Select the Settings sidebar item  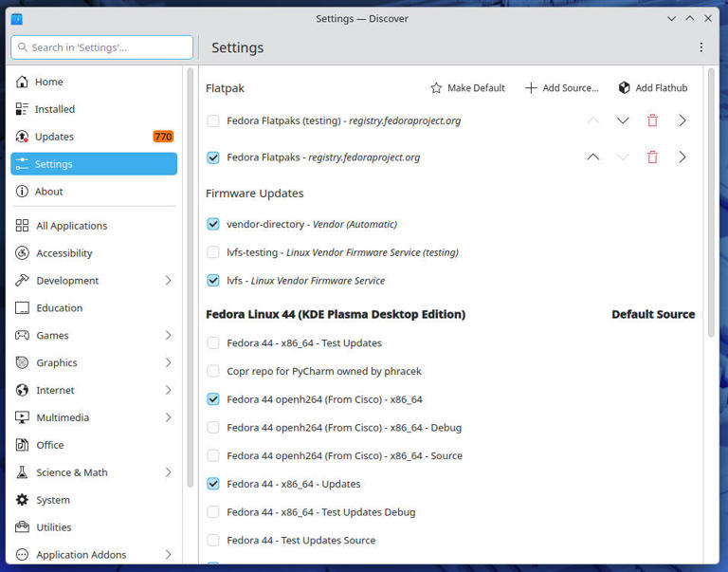click(x=94, y=164)
